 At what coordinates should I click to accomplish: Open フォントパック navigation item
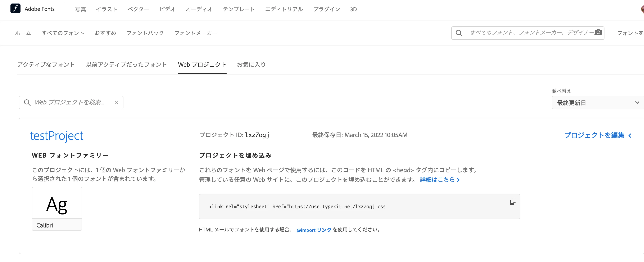coord(145,33)
